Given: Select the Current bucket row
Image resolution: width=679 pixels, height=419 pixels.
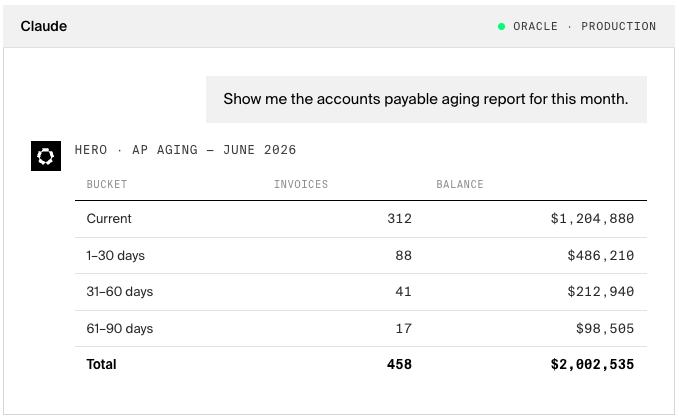Looking at the screenshot, I should 361,219.
